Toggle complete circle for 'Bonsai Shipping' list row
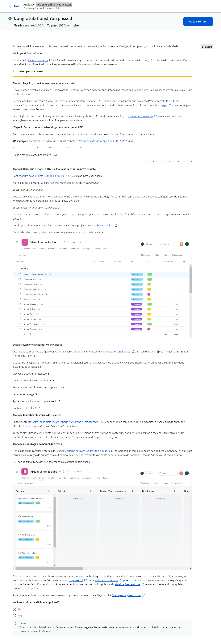This screenshot has height=644, width=221. [x=21, y=329]
